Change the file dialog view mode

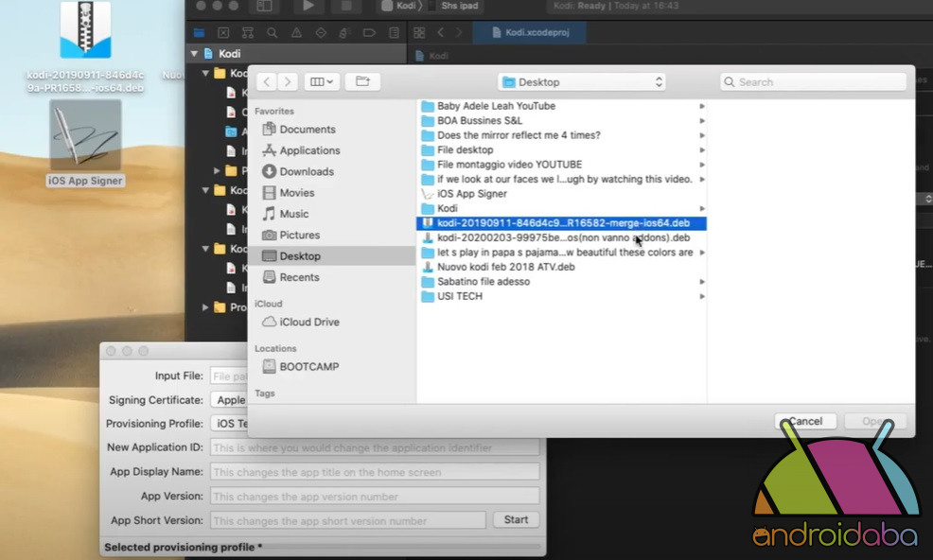(x=322, y=81)
